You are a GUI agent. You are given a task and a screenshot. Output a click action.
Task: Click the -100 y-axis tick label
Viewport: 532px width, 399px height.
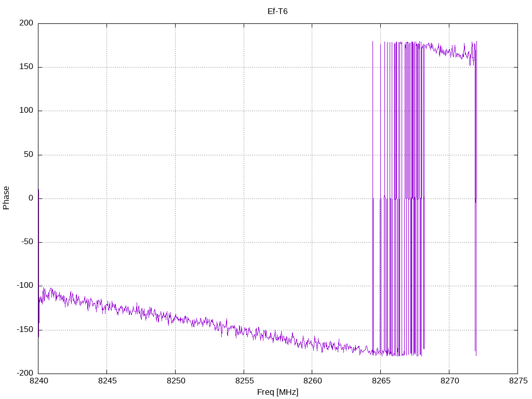coord(25,286)
